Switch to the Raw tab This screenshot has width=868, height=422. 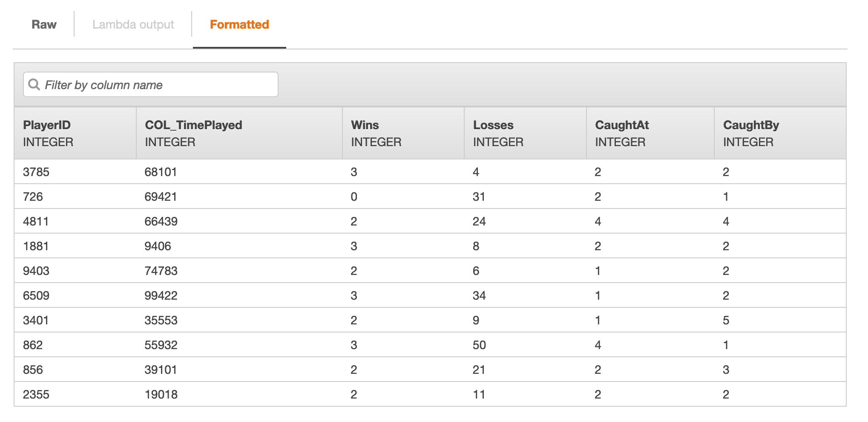44,25
